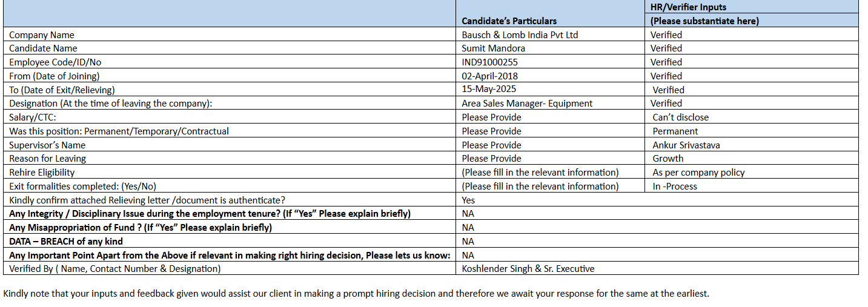868x307 pixels.
Task: Click the In -Process exit formalities cell
Action: [x=674, y=187]
